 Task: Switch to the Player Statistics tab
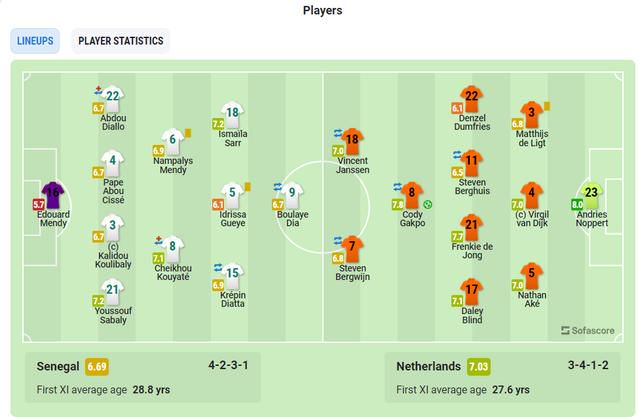120,41
